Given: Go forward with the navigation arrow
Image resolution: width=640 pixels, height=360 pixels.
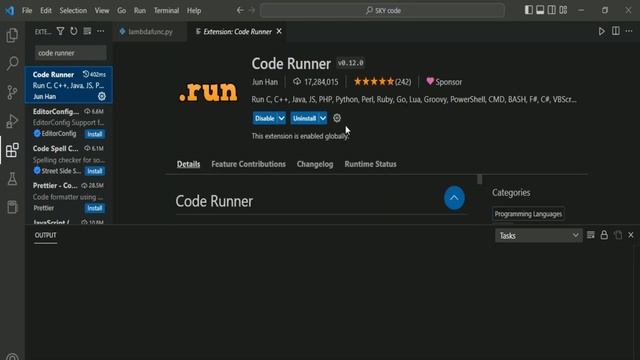Looking at the screenshot, I should pyautogui.click(x=252, y=10).
